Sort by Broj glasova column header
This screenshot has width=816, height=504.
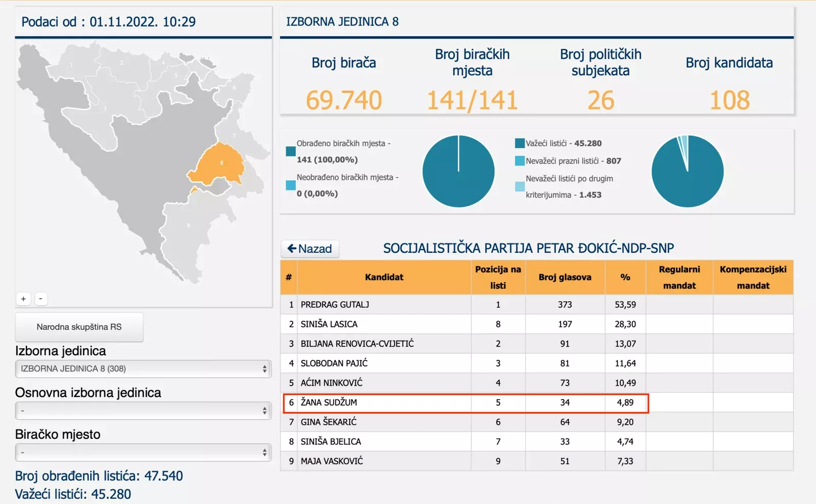(565, 277)
